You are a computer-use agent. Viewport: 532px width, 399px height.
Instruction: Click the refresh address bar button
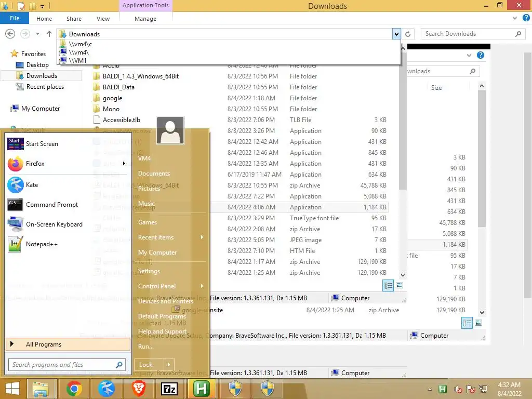[x=408, y=34]
